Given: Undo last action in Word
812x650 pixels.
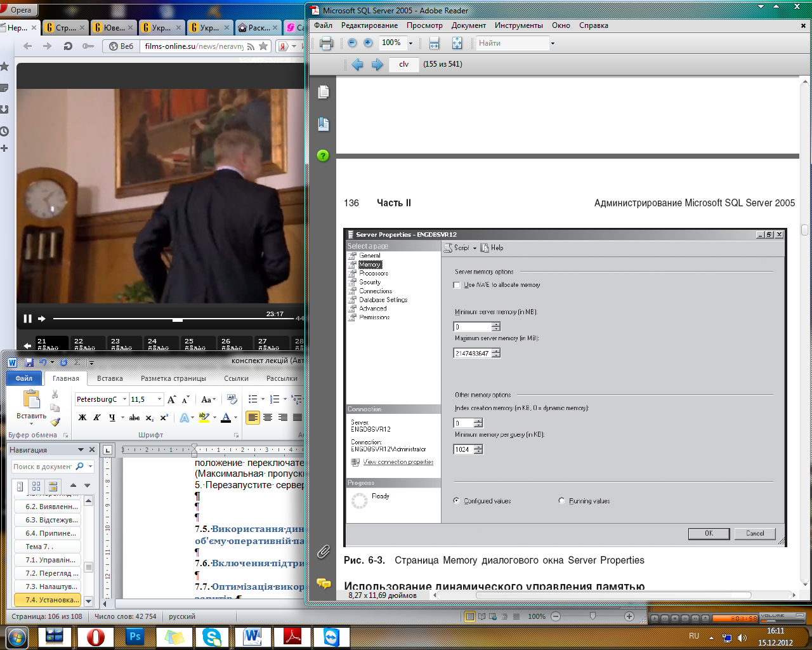Looking at the screenshot, I should pos(43,362).
